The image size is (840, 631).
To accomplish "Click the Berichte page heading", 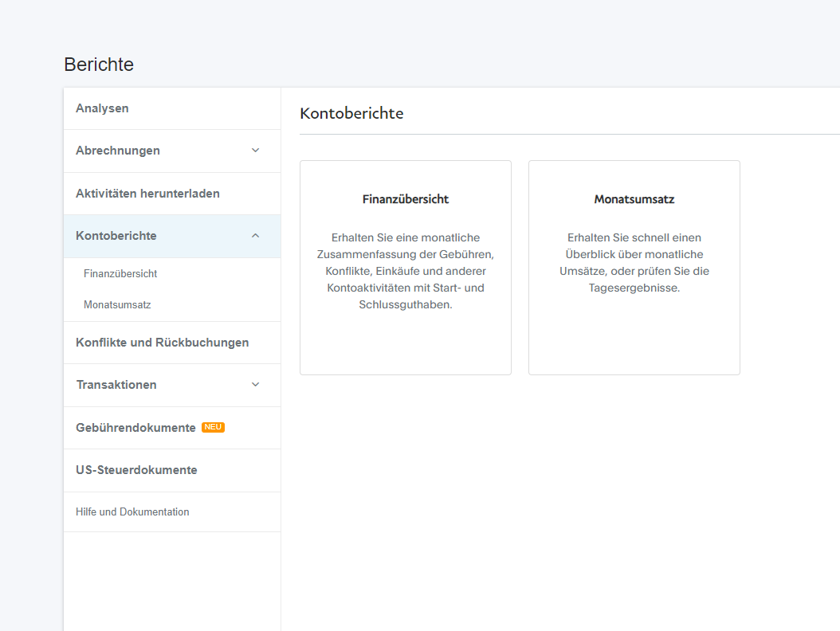I will point(99,65).
